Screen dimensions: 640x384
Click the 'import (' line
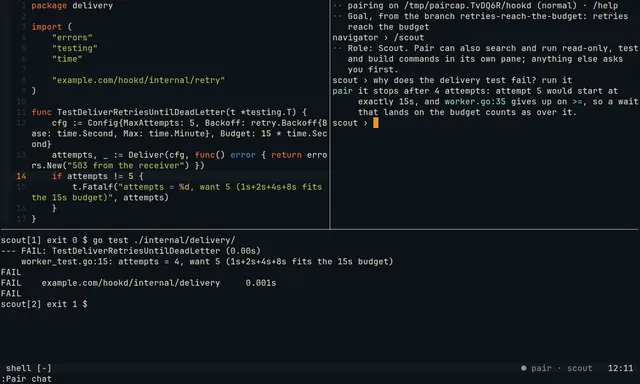coord(51,27)
